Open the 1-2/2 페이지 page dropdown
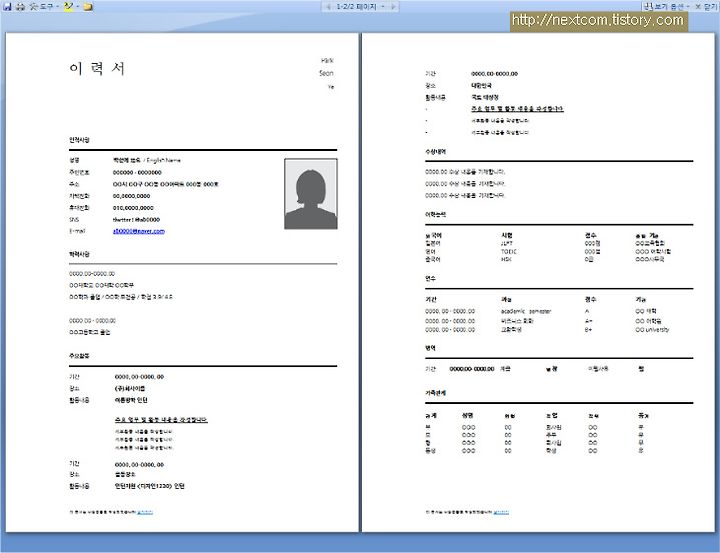The height and width of the screenshot is (553, 720). pyautogui.click(x=360, y=6)
